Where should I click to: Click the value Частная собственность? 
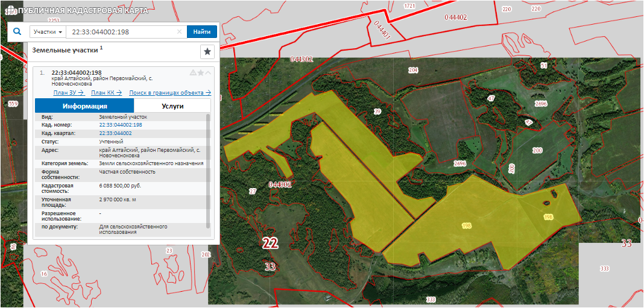pyautogui.click(x=127, y=172)
